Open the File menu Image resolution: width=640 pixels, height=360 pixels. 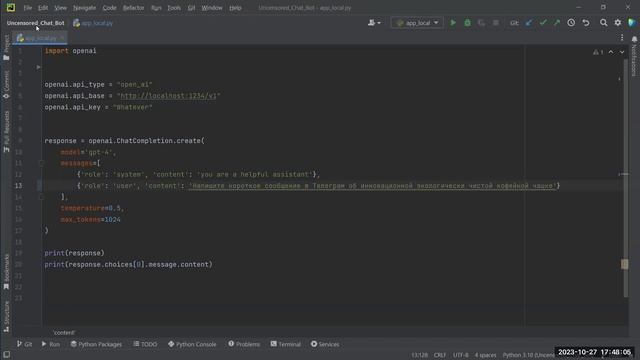pos(28,8)
